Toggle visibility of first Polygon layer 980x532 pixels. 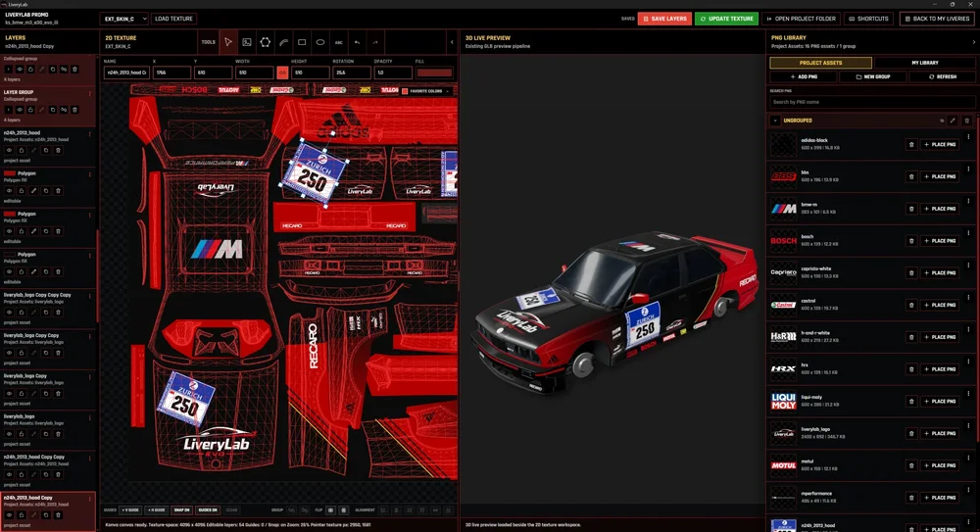pos(10,191)
